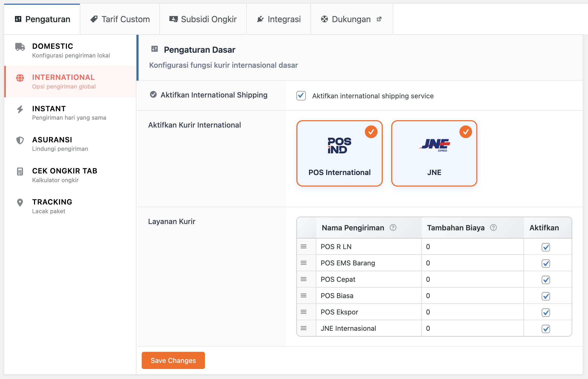Toggle the JNE Internasional Aktifkan checkbox

point(546,329)
